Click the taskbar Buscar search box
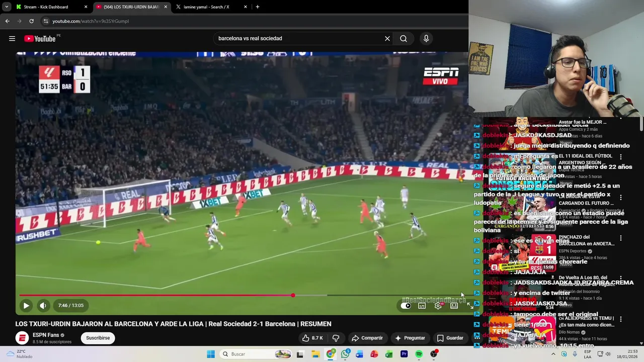This screenshot has width=644, height=362. pos(256,354)
